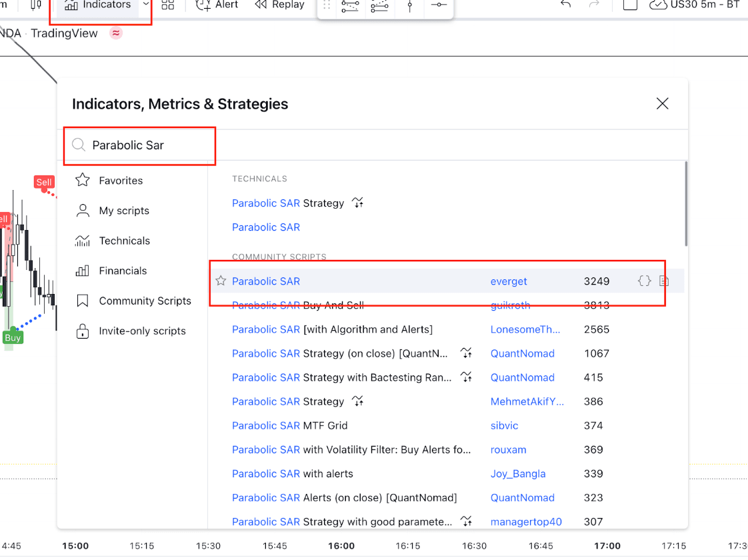748x560 pixels.
Task: Add Parabolic SAR Strategy by MehmetAkifY...
Action: coord(287,401)
